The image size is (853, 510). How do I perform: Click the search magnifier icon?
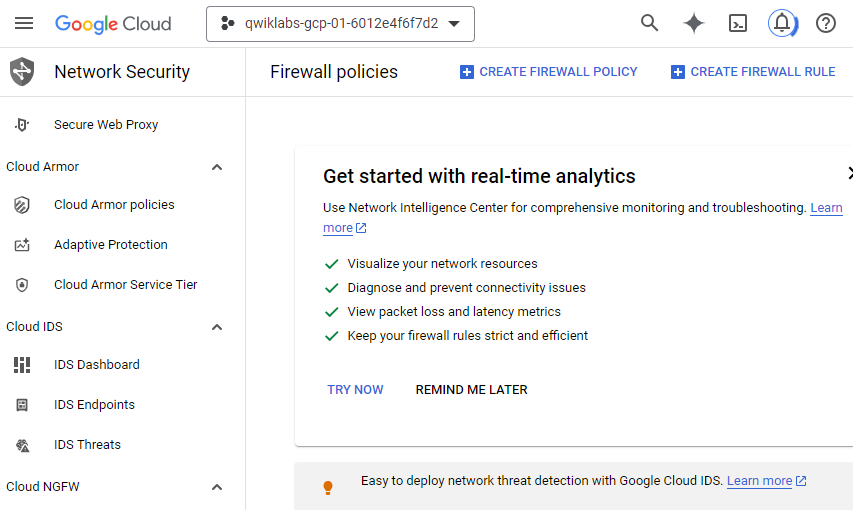click(x=649, y=23)
